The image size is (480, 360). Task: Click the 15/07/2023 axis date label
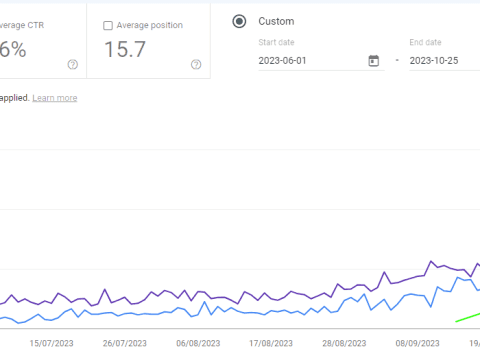(x=51, y=343)
